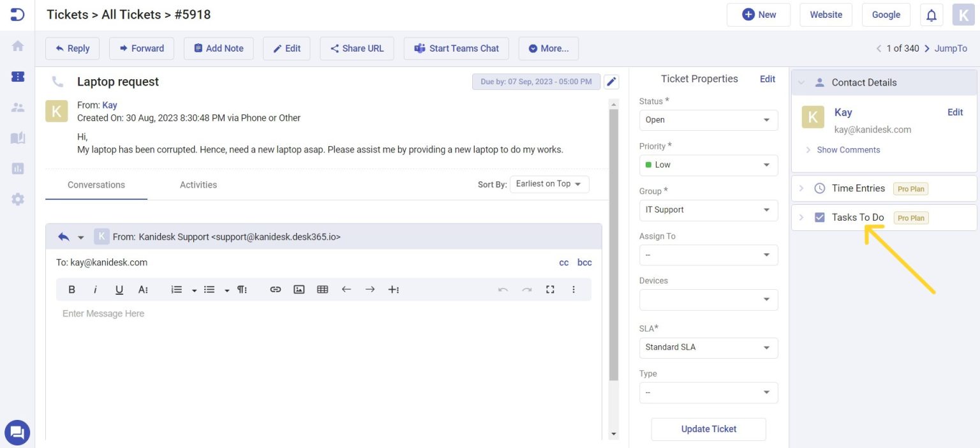This screenshot has height=448, width=980.
Task: Open the notifications bell
Action: (x=931, y=14)
